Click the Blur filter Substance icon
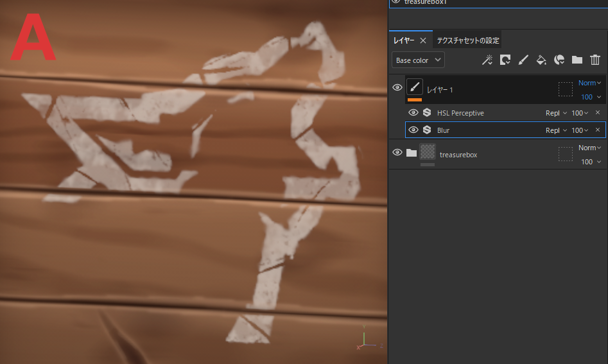Screen dimensions: 608x364 [x=426, y=130]
